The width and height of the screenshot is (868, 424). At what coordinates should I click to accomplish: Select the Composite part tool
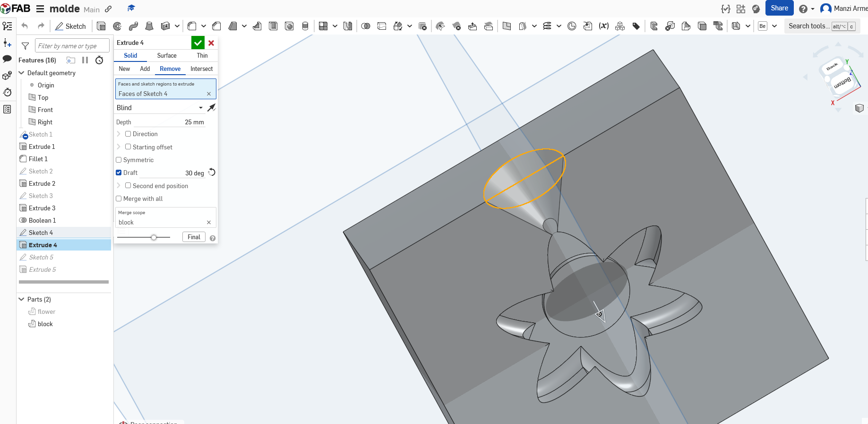coord(620,26)
